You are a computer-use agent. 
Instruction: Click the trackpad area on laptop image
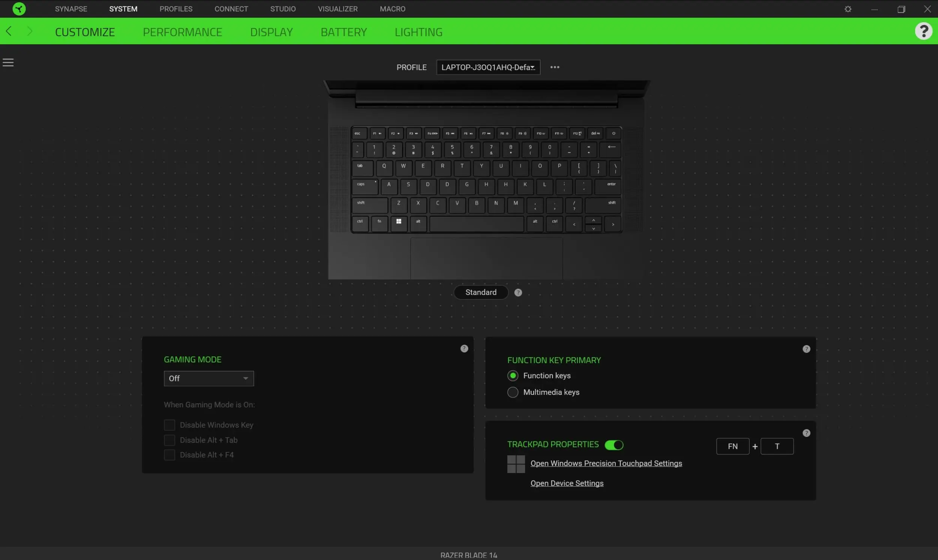pyautogui.click(x=486, y=258)
